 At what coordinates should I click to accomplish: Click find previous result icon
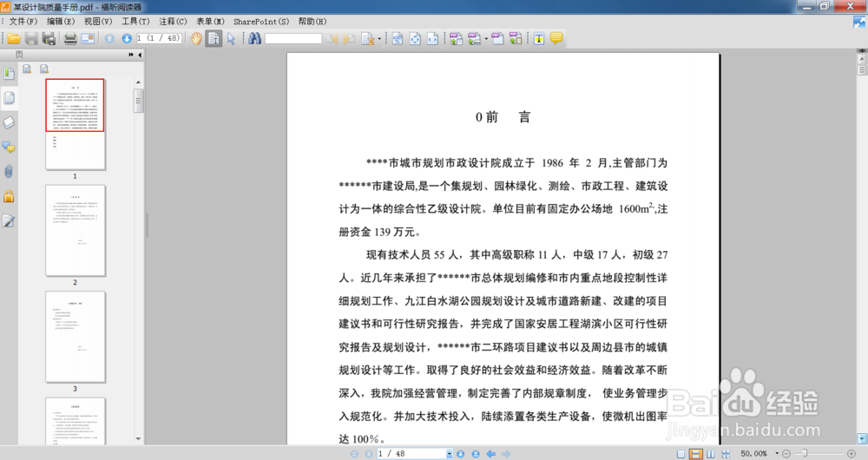click(331, 39)
